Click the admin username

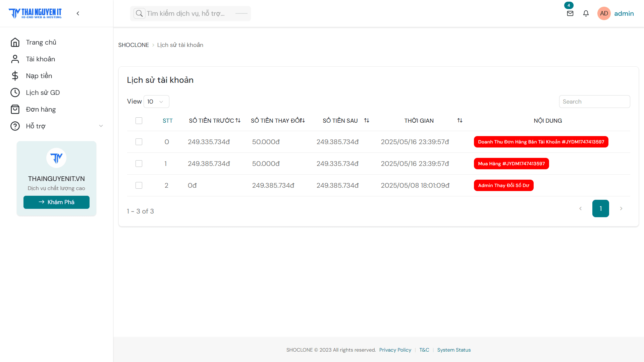[x=624, y=13]
